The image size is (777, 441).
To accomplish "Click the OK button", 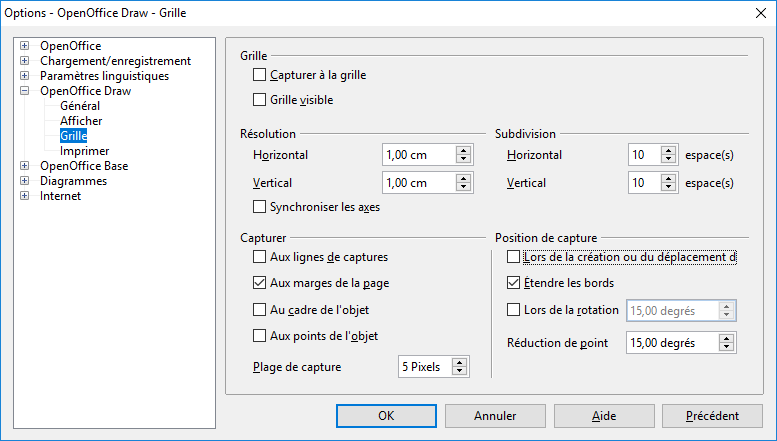I will (x=386, y=416).
